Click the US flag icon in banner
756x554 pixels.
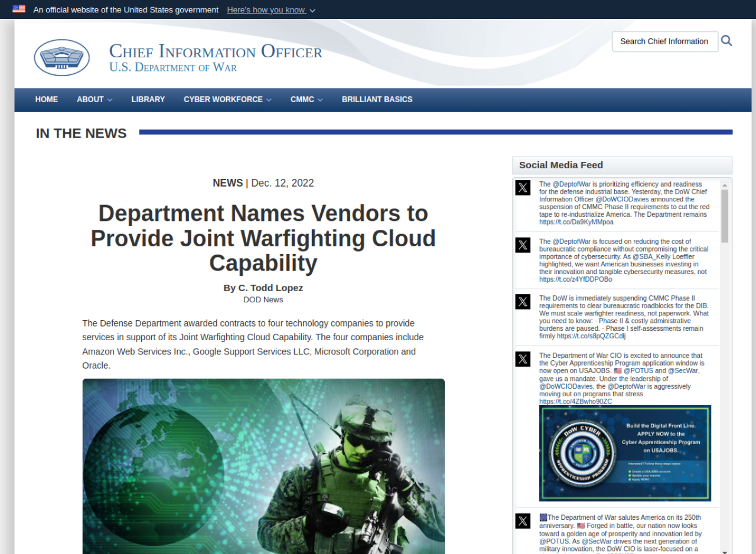[x=19, y=9]
